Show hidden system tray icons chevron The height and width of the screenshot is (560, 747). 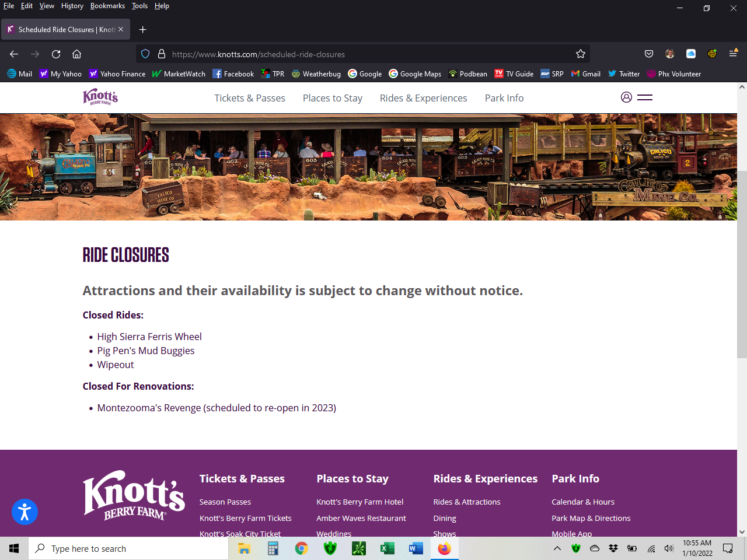click(x=557, y=548)
